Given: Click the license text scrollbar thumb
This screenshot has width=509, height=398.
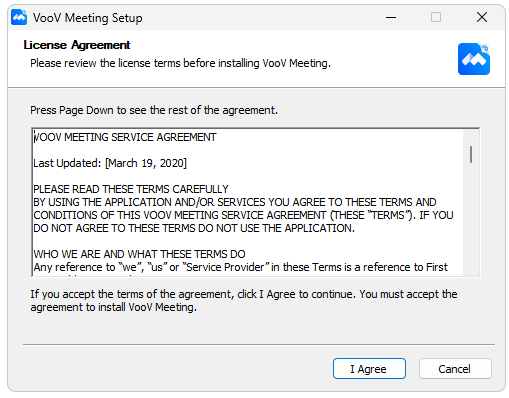Looking at the screenshot, I should click(x=471, y=154).
